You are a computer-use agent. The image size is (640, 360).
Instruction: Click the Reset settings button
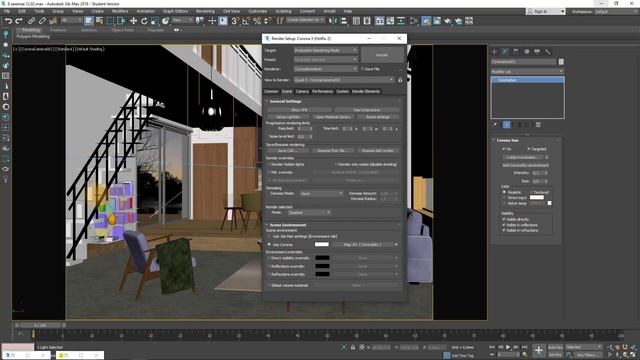[x=378, y=117]
